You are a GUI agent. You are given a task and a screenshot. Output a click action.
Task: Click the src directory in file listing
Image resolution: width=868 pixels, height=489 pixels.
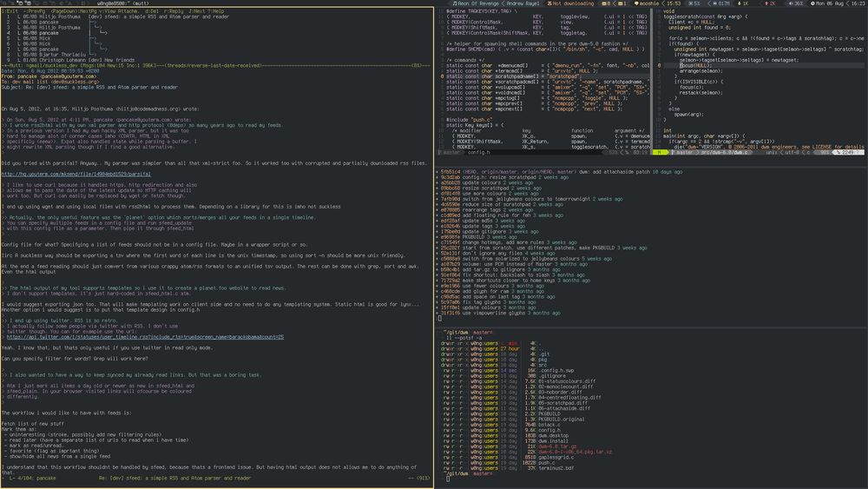pyautogui.click(x=542, y=365)
